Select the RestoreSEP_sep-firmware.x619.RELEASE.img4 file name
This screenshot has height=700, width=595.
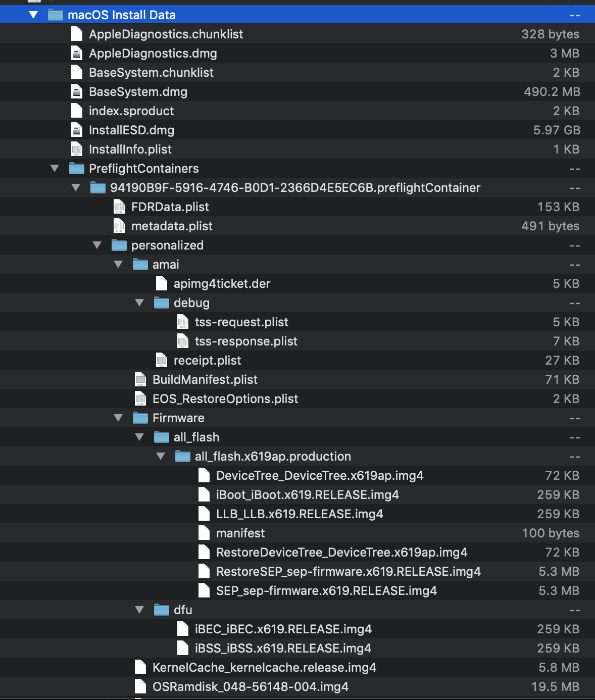349,572
